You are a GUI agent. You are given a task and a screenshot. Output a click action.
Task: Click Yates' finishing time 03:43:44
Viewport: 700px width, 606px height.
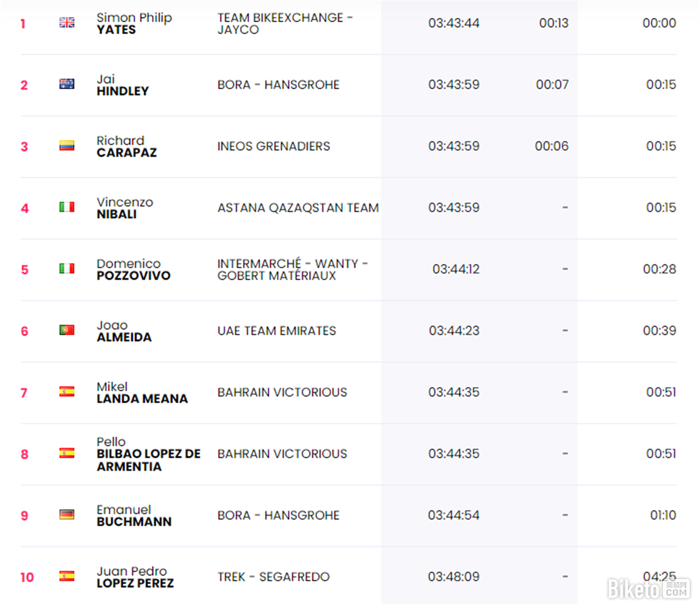point(454,23)
